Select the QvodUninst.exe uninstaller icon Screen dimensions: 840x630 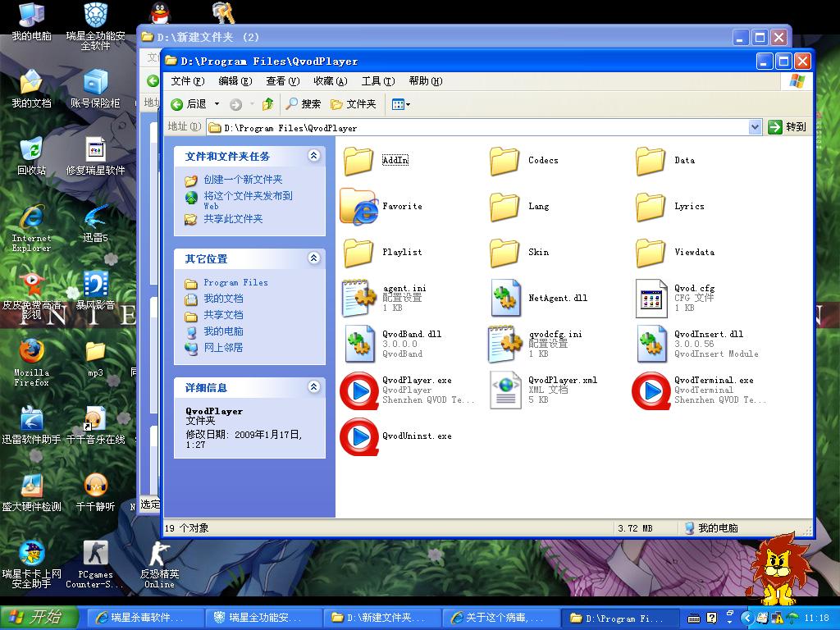pos(359,436)
